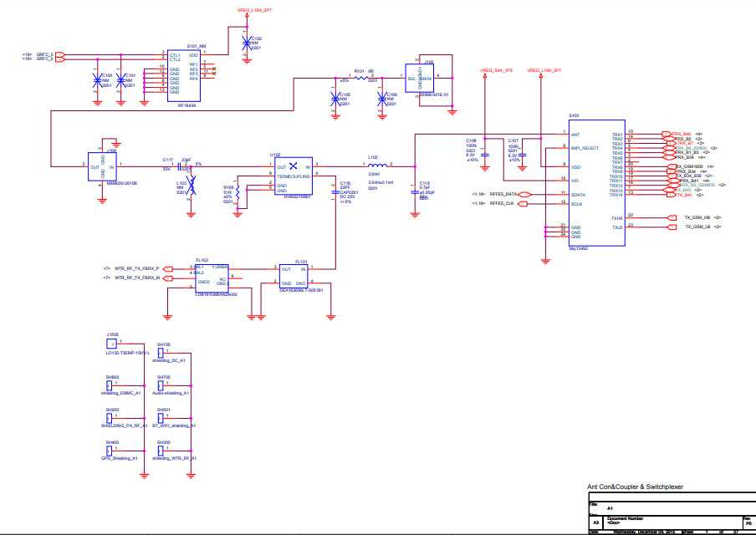756x535 pixels.
Task: Select balun block FL102
Action: click(212, 278)
